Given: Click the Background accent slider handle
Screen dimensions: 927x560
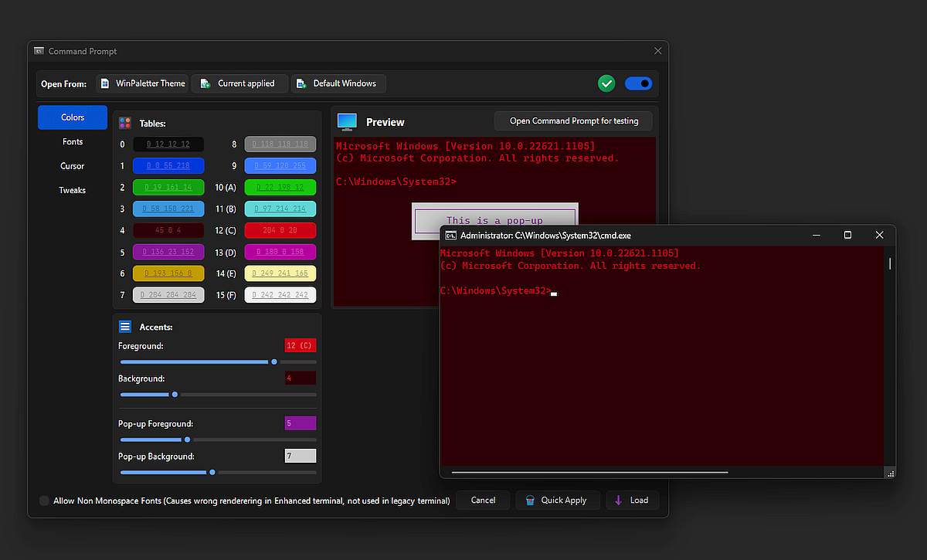Looking at the screenshot, I should pos(175,395).
